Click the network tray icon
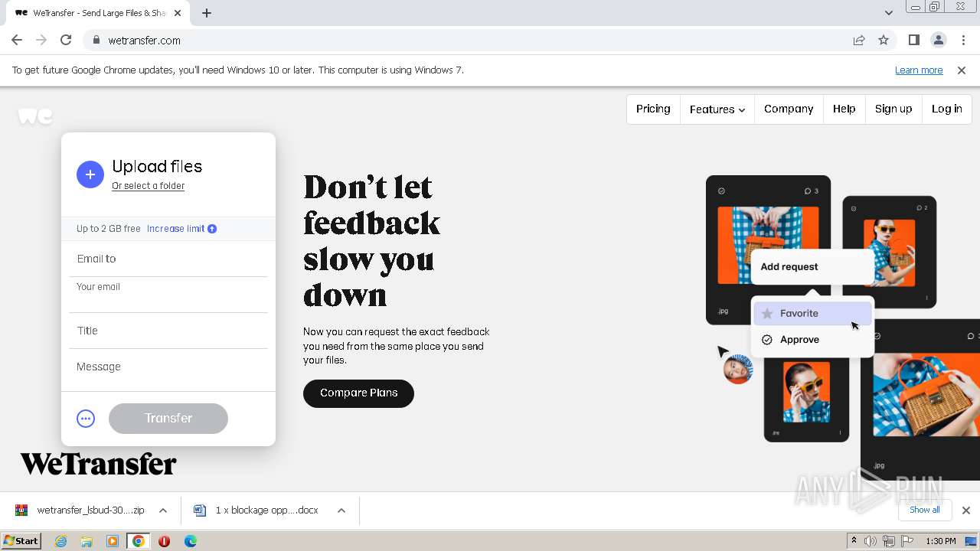 889,541
